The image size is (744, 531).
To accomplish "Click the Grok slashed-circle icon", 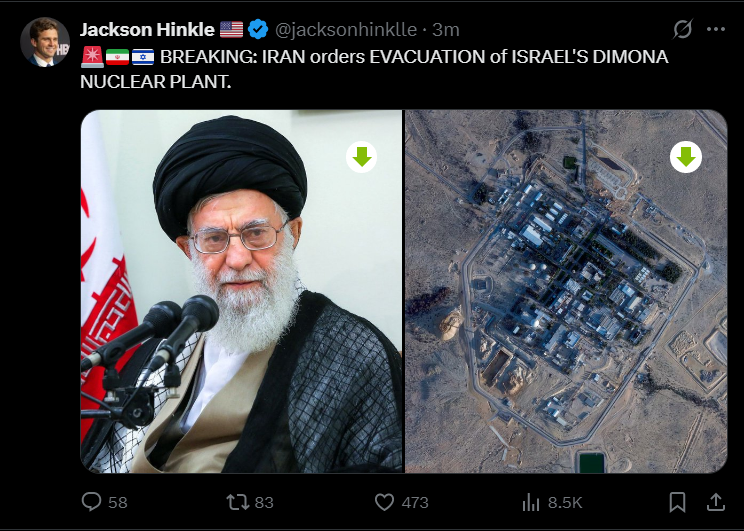I will point(683,29).
